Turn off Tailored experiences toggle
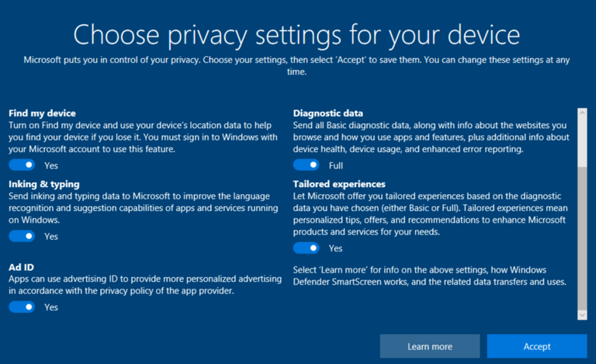Viewport: 596px width, 364px height. (x=306, y=248)
